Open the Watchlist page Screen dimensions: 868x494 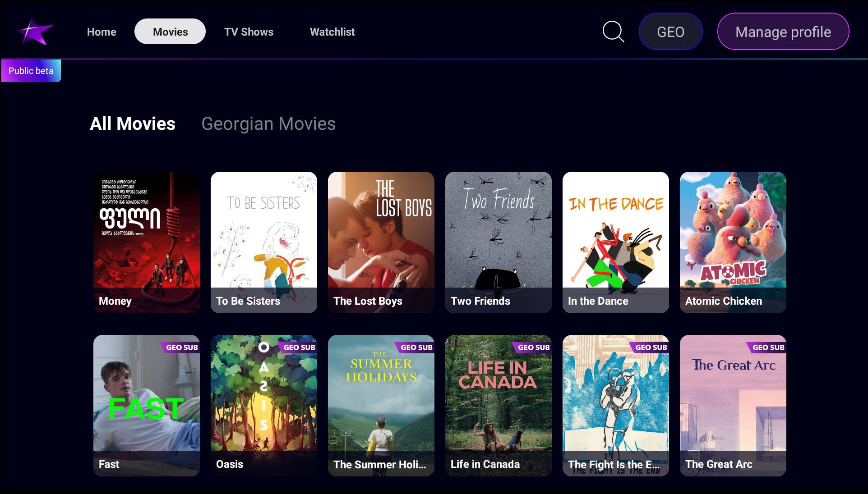332,32
